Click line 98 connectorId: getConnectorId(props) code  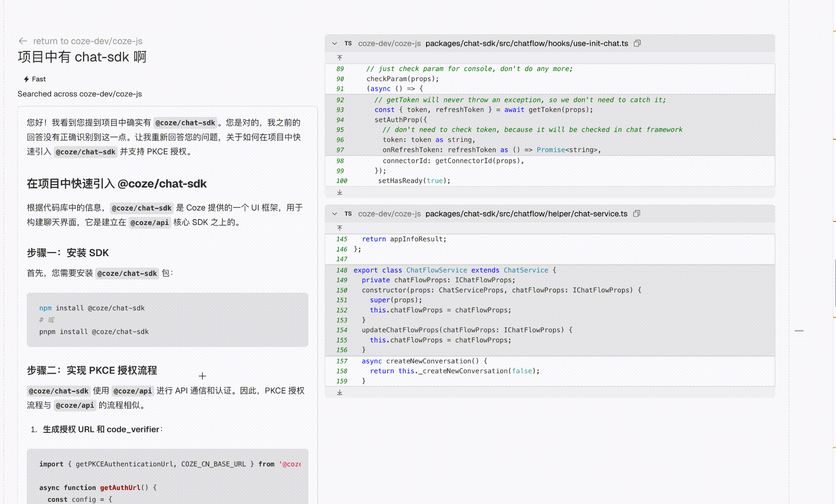point(453,161)
